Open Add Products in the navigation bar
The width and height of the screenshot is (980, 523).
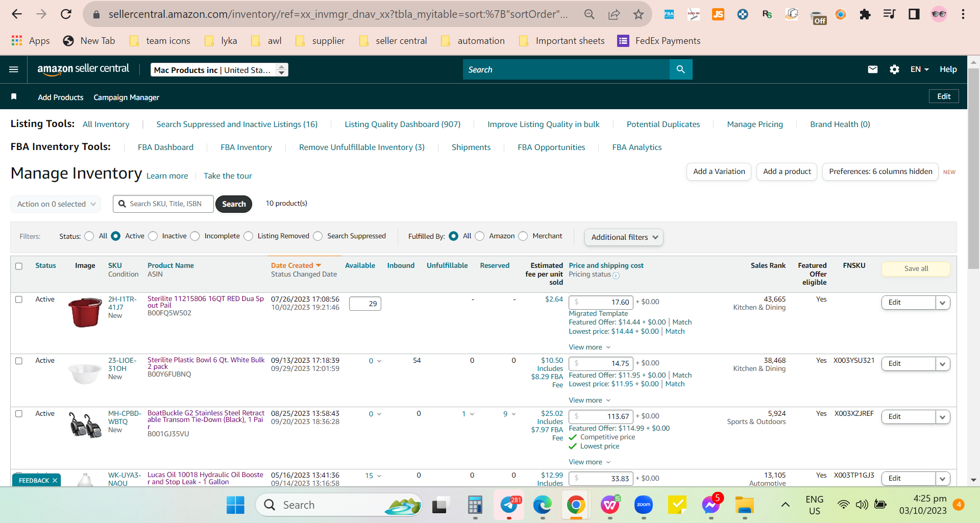click(x=61, y=97)
